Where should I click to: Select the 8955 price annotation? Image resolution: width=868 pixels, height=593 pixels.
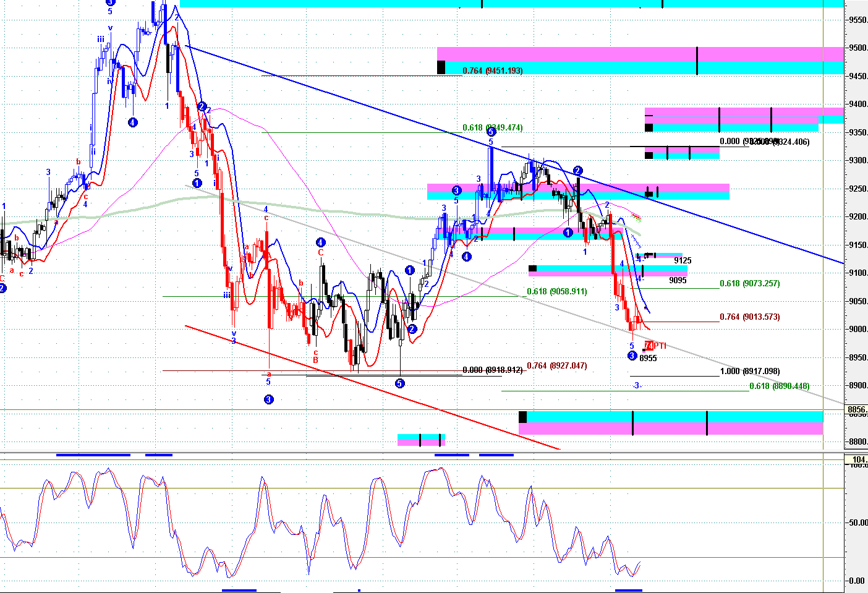point(648,358)
